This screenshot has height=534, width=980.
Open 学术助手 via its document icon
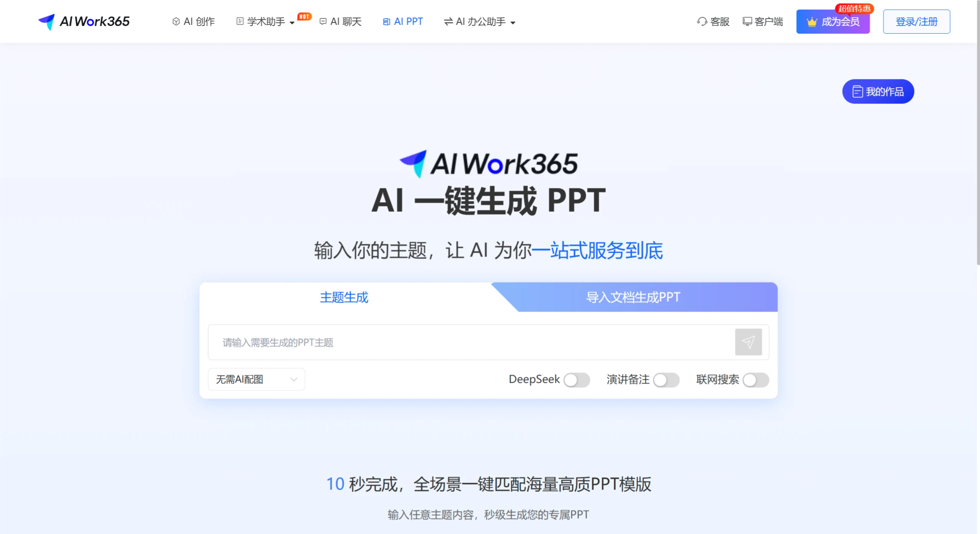(239, 21)
